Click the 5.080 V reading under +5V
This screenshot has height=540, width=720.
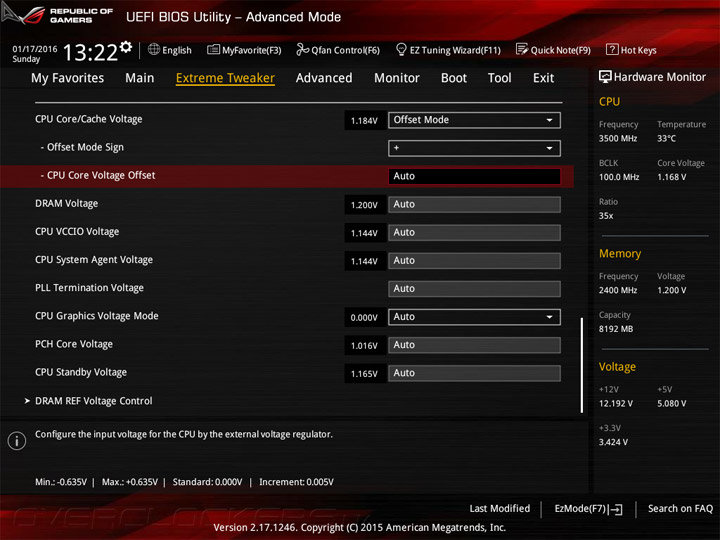click(x=672, y=403)
